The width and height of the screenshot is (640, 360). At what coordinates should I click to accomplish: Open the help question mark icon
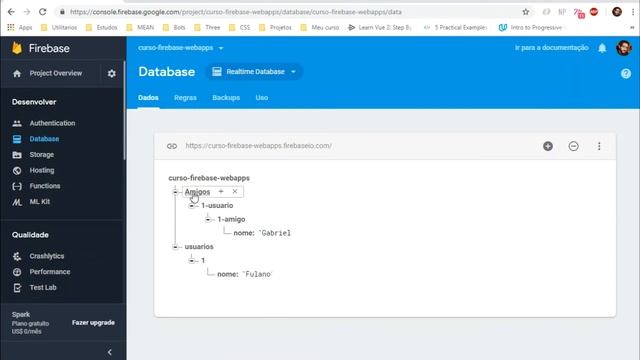pyautogui.click(x=626, y=73)
